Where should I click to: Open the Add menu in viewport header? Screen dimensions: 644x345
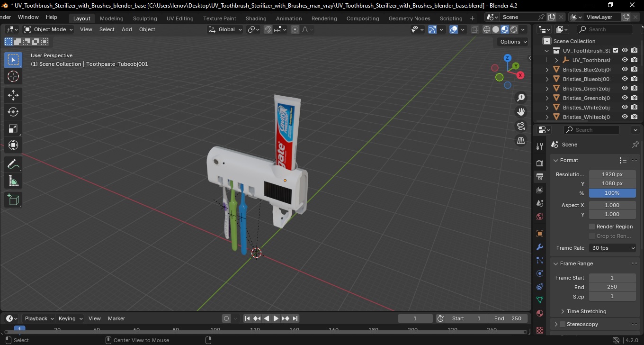[x=127, y=29]
